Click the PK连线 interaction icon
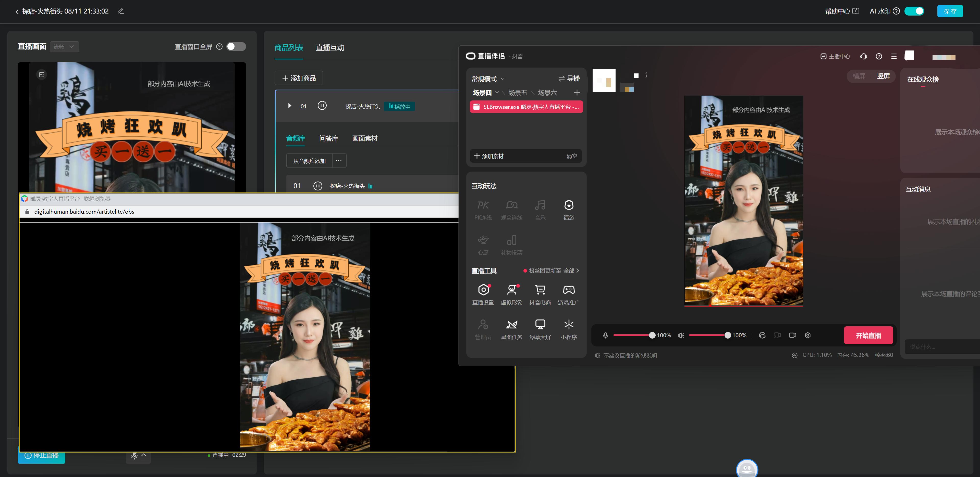Viewport: 980px width, 477px height. coord(484,209)
